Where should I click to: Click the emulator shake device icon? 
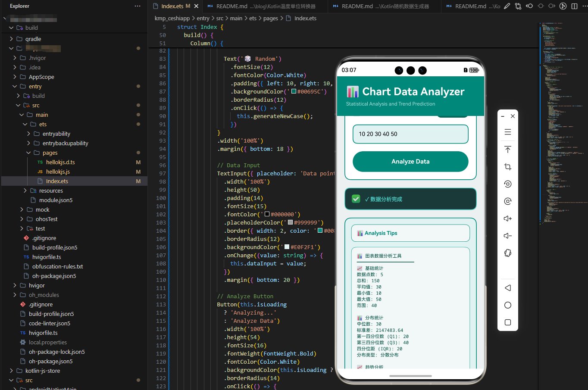(x=508, y=253)
